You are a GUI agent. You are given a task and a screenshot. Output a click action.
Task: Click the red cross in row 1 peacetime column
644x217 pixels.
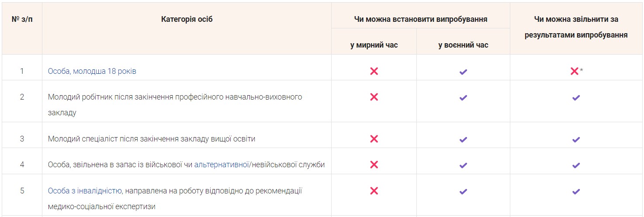point(374,71)
